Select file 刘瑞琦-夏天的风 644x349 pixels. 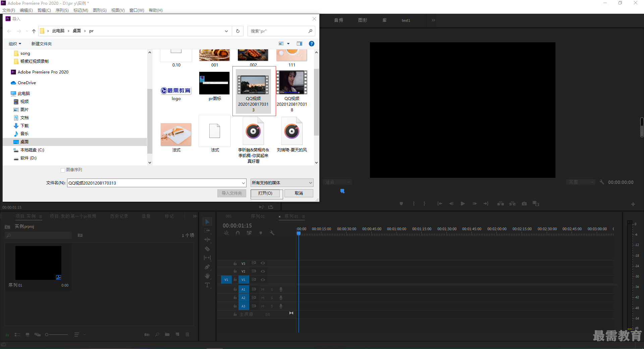[292, 135]
